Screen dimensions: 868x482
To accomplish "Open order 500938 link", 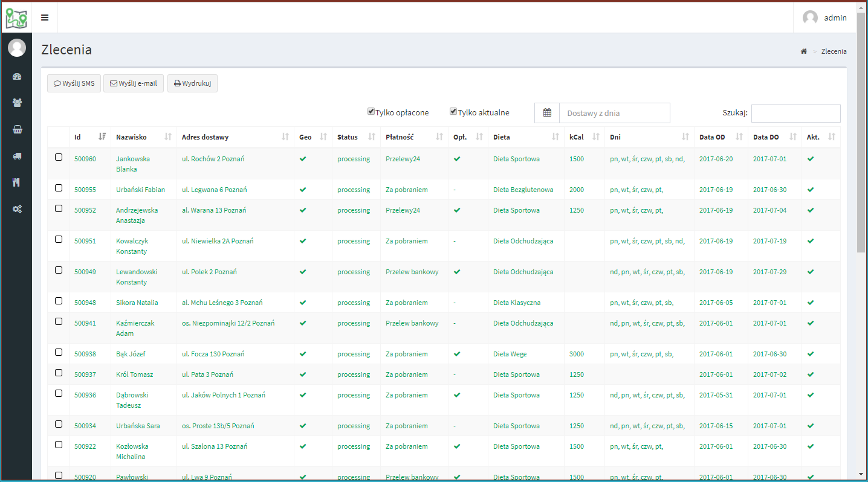I will (x=85, y=354).
